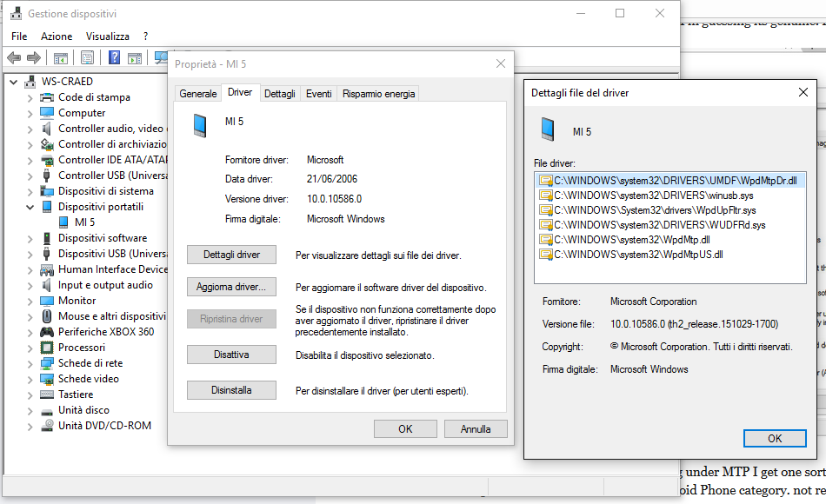Open the ? help menu
Screen dimensions: 826x504
point(145,36)
